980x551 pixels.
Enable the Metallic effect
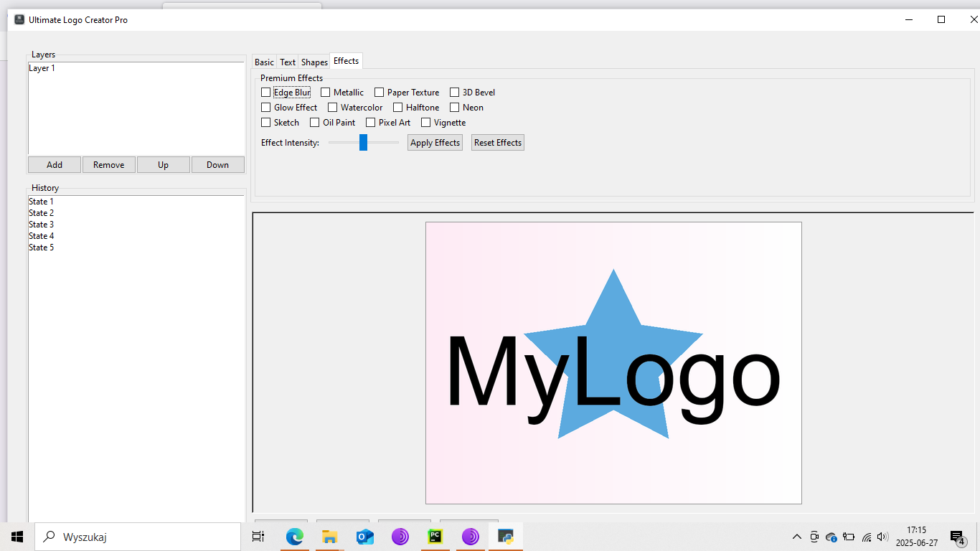pyautogui.click(x=324, y=92)
